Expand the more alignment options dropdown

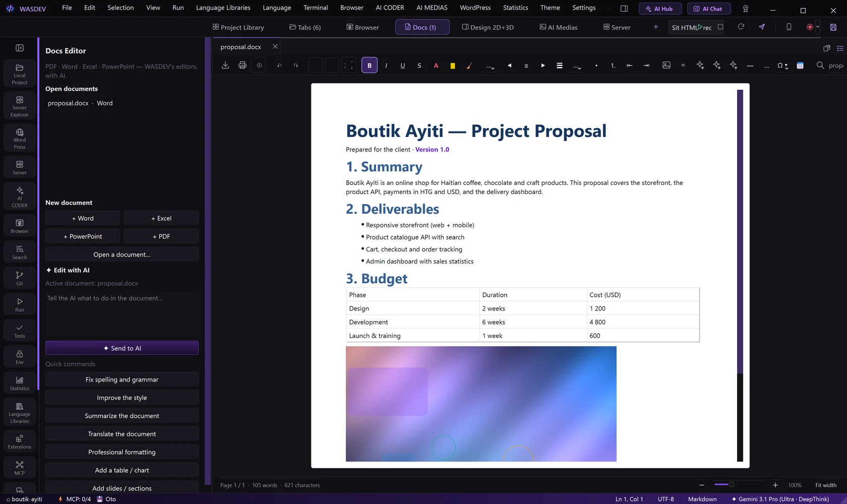(577, 66)
